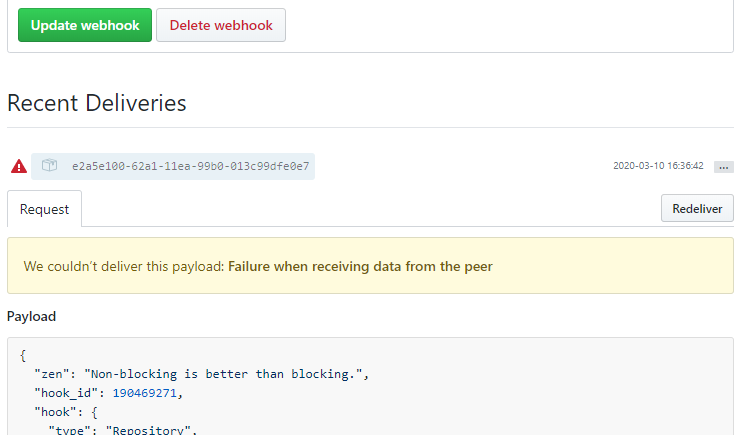Click the yellow couldn't deliver payload banner

pyautogui.click(x=371, y=265)
